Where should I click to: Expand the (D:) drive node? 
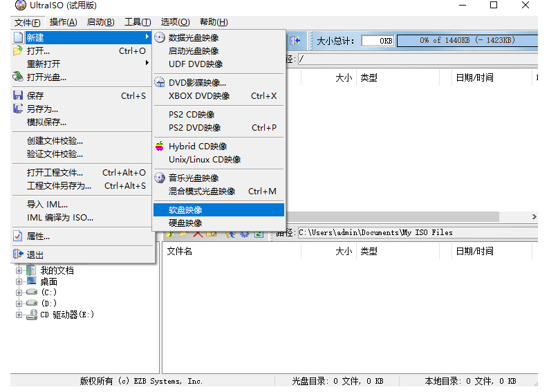tap(19, 304)
